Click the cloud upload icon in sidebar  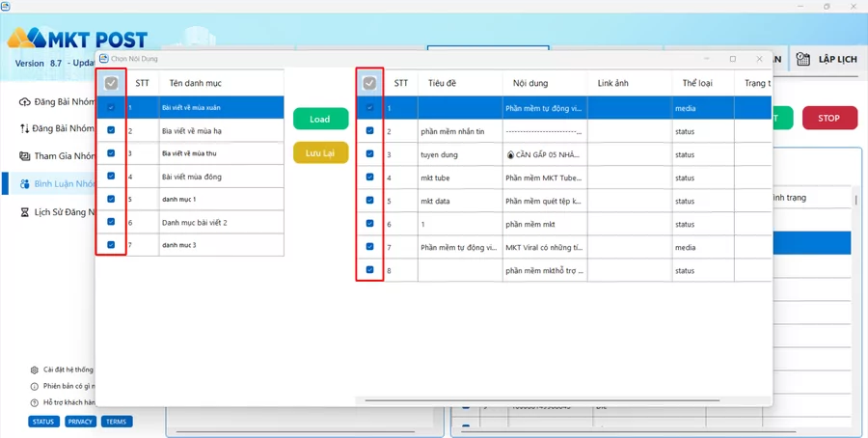[x=24, y=102]
